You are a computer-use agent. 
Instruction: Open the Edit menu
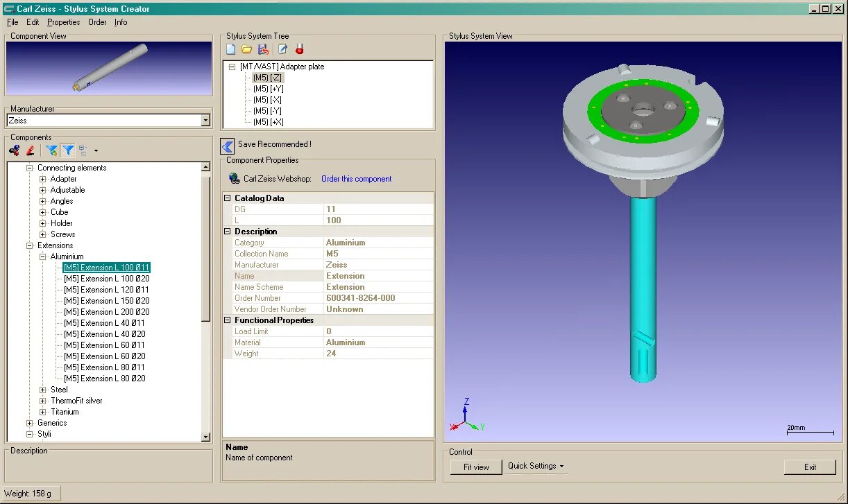33,22
